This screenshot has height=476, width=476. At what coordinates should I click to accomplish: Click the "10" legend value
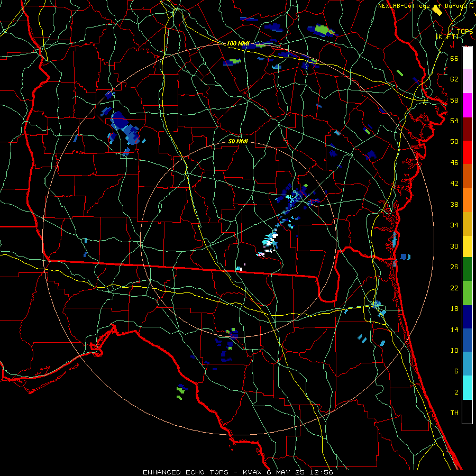(x=454, y=350)
